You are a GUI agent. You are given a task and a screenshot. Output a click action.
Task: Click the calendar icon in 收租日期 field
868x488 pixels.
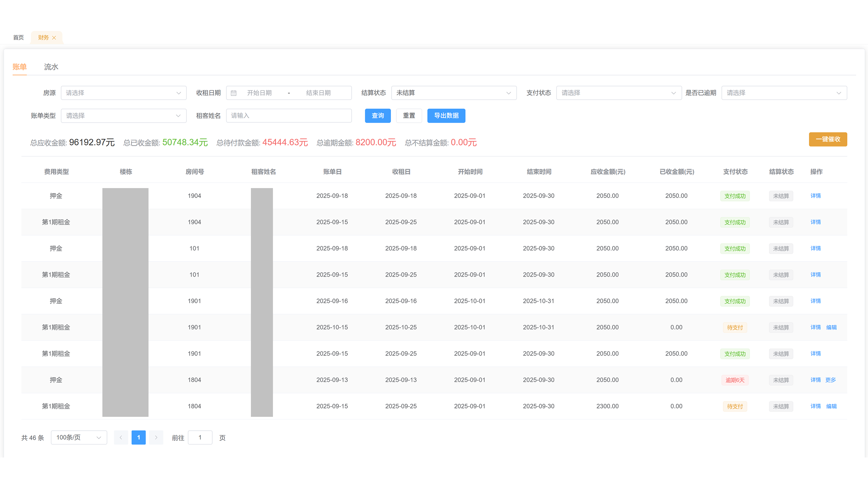pyautogui.click(x=234, y=93)
